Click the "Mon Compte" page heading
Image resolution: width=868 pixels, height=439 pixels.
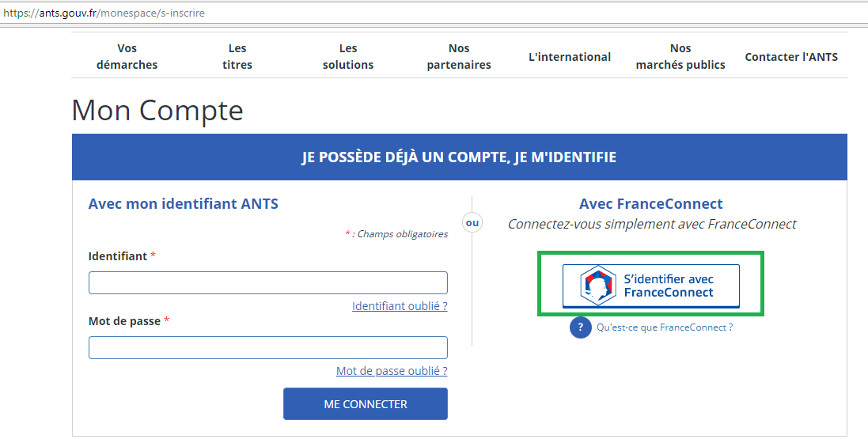[x=157, y=111]
